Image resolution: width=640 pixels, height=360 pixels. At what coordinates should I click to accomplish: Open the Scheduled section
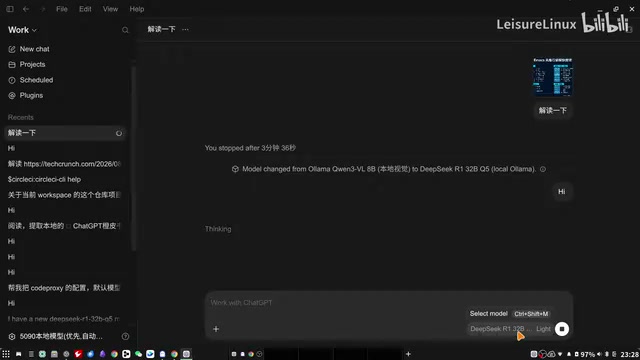coord(30,80)
